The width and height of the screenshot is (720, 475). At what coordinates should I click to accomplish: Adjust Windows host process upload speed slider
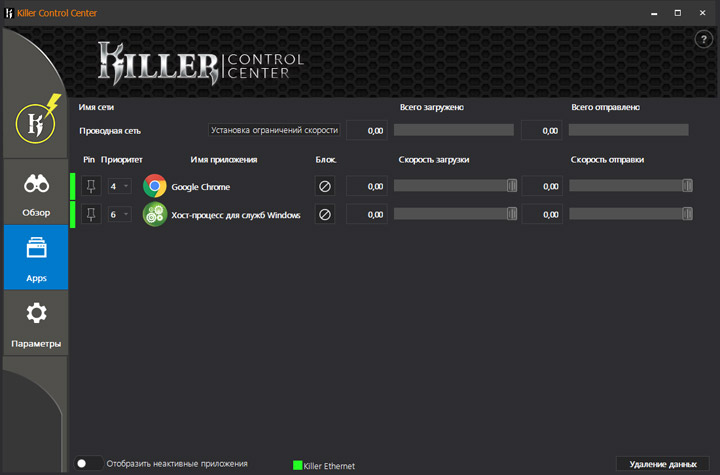pos(687,214)
